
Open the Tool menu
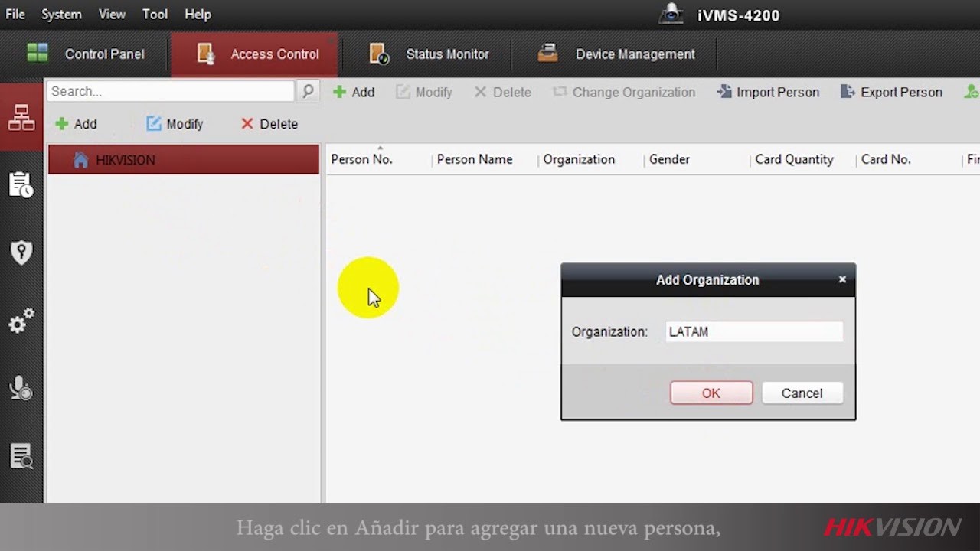click(x=155, y=14)
